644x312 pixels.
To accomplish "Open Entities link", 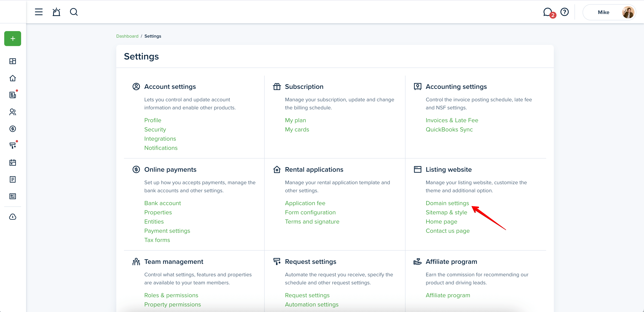I will pos(154,222).
